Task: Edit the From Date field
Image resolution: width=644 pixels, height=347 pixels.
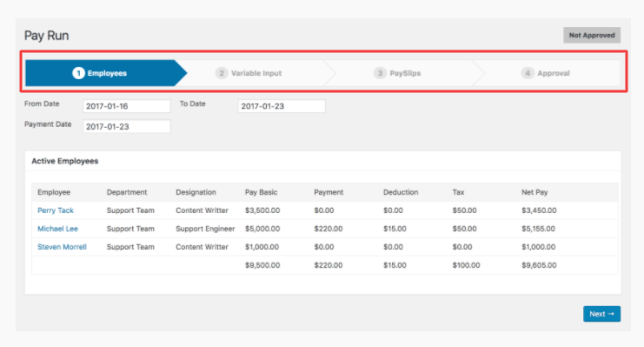Action: pos(127,106)
